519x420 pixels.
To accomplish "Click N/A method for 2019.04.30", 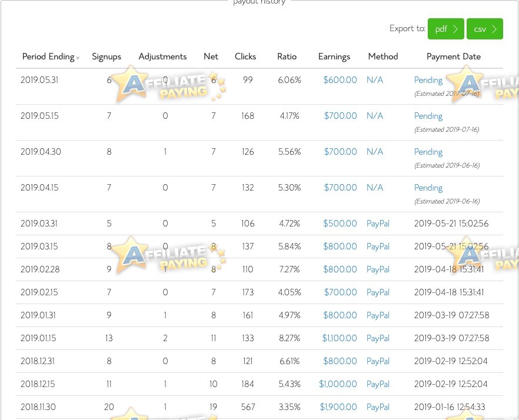I will point(375,152).
